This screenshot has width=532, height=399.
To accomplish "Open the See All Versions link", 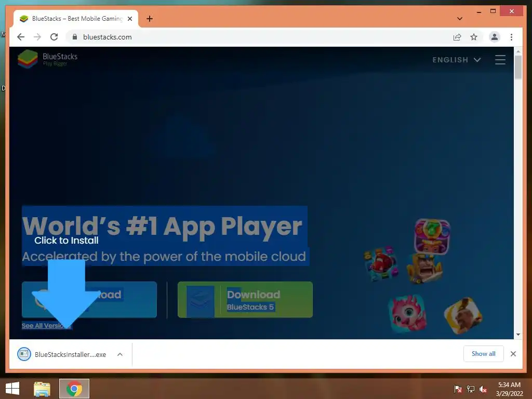I will pos(46,326).
